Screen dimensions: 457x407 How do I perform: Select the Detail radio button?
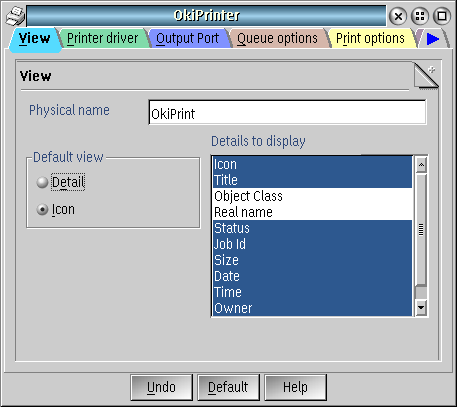(42, 182)
